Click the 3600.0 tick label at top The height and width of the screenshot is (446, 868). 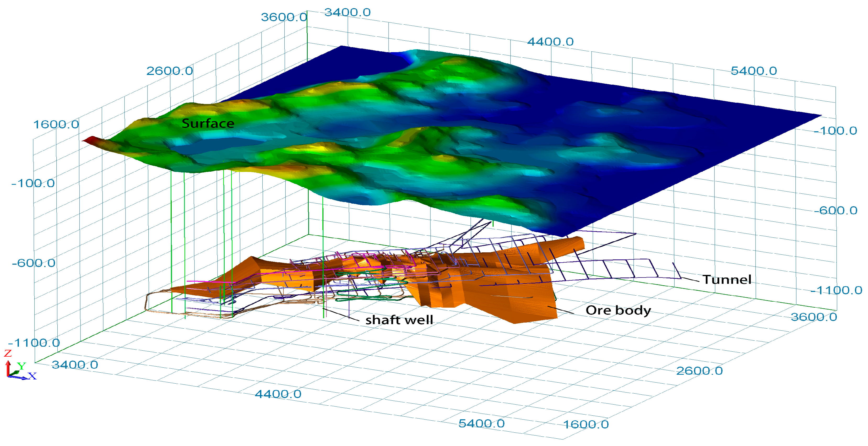click(x=284, y=17)
